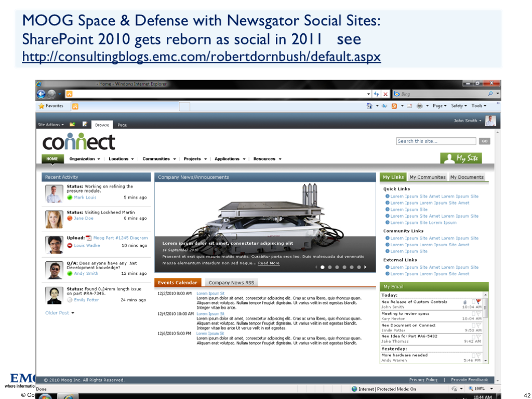Expand the Communities menu
Screen dimensions: 532x399
coord(159,159)
